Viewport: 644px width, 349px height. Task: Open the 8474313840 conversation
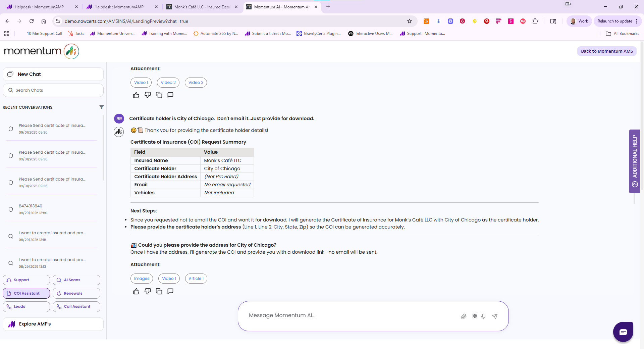tap(52, 209)
